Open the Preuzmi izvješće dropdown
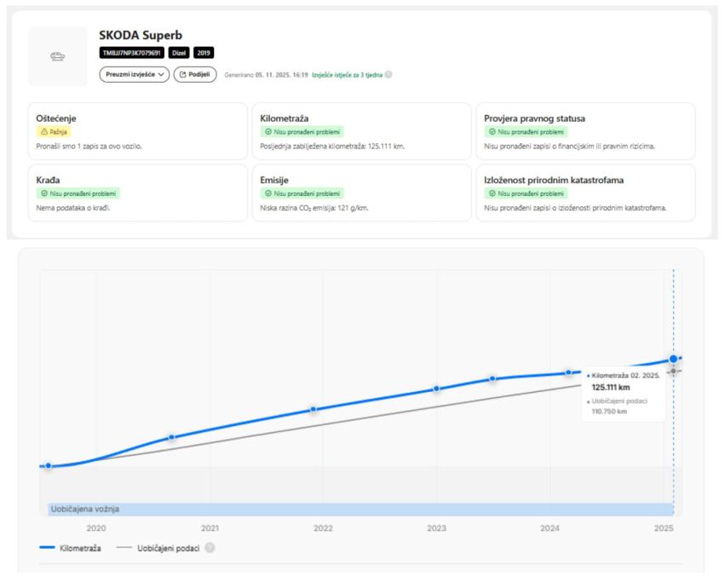725x588 pixels. click(135, 74)
